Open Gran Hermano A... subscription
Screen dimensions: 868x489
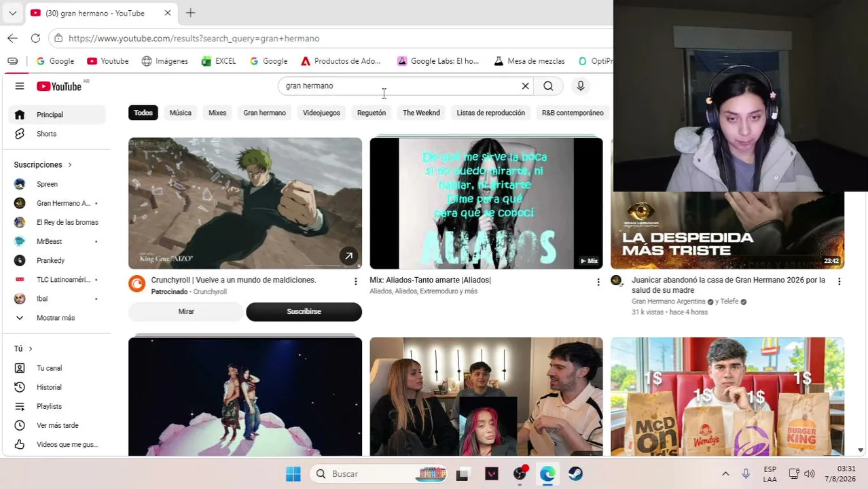click(x=56, y=203)
